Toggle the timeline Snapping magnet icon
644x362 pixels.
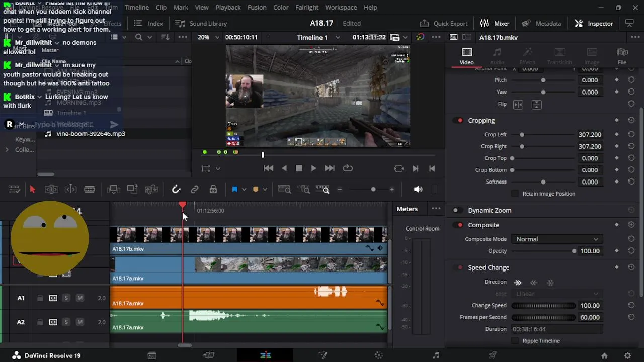176,190
